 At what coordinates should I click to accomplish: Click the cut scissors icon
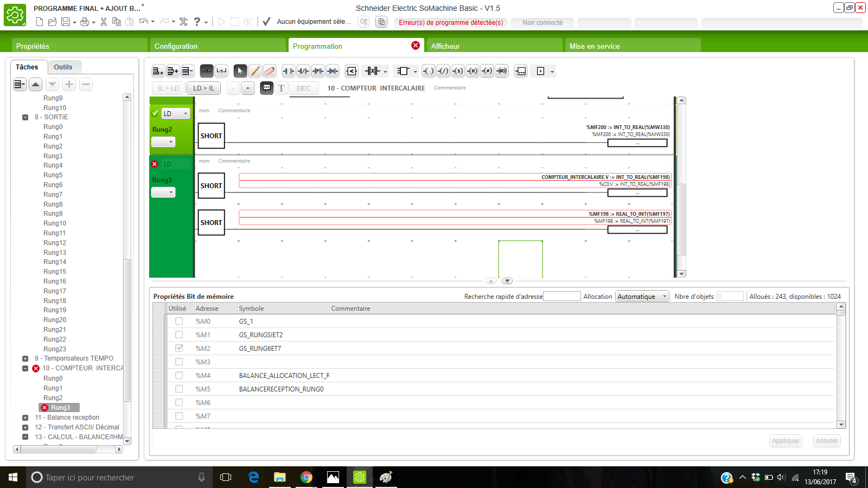(x=104, y=22)
